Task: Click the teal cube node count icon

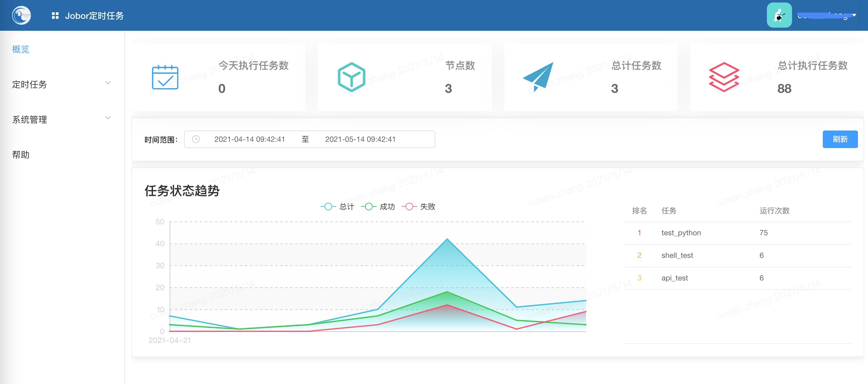Action: (x=351, y=77)
